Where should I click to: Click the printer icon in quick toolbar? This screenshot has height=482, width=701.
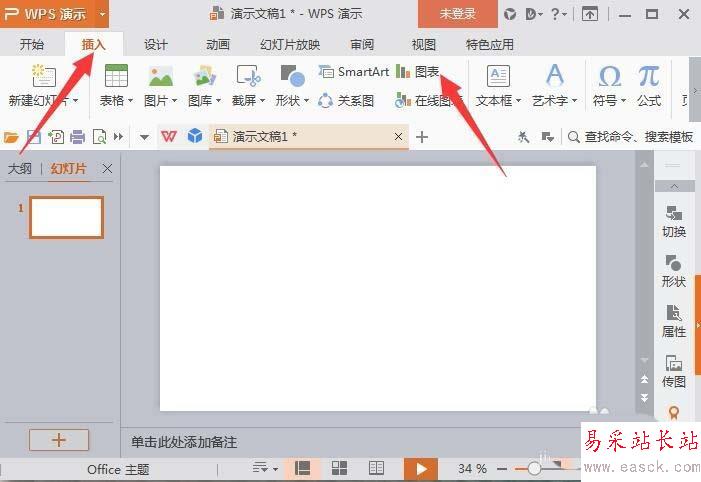[x=77, y=137]
